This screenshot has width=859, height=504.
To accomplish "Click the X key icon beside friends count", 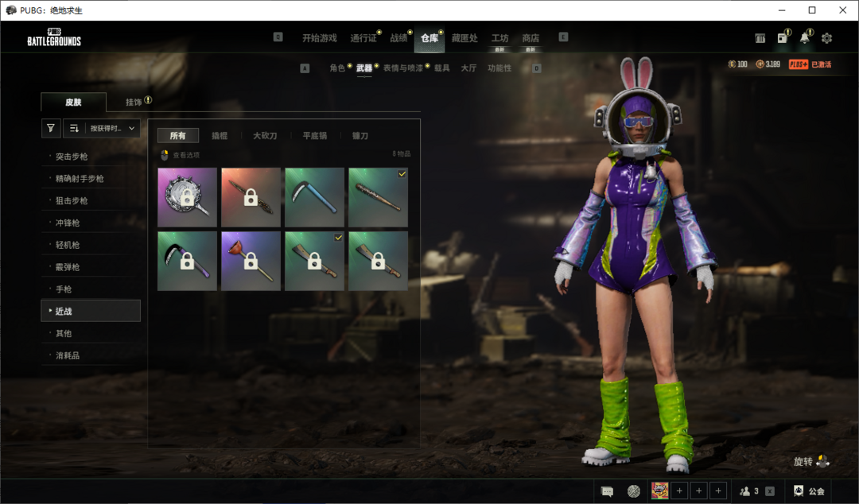I will coord(770,491).
